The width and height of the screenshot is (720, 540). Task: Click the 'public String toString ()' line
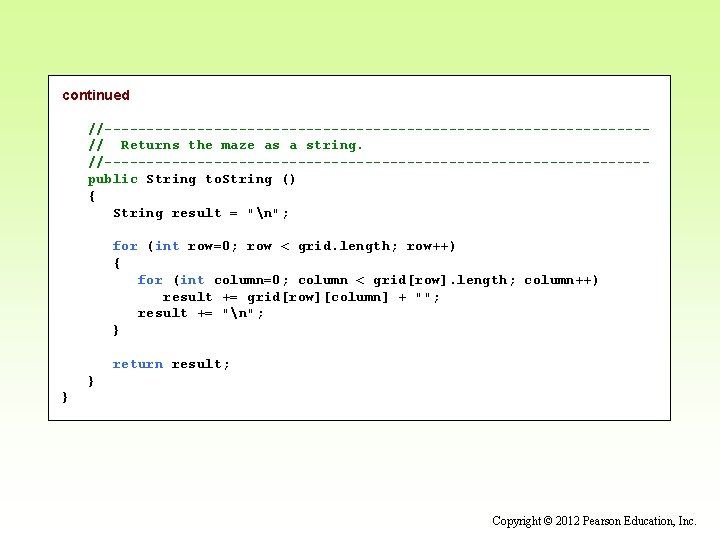pyautogui.click(x=191, y=180)
